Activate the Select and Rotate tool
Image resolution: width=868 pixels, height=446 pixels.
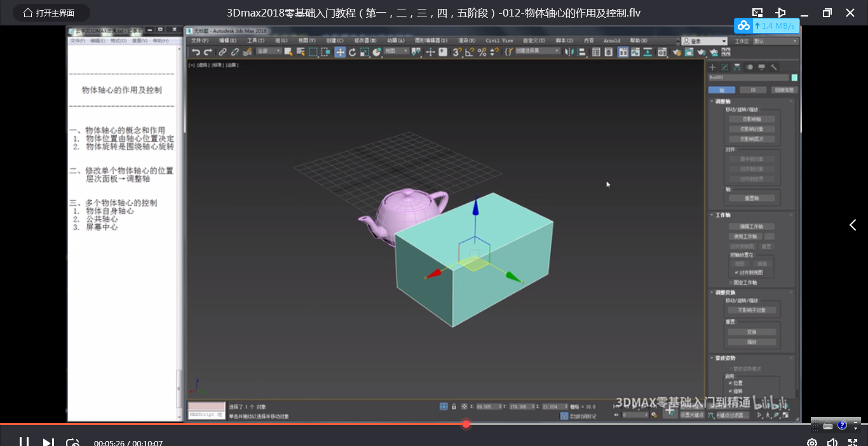(x=352, y=52)
